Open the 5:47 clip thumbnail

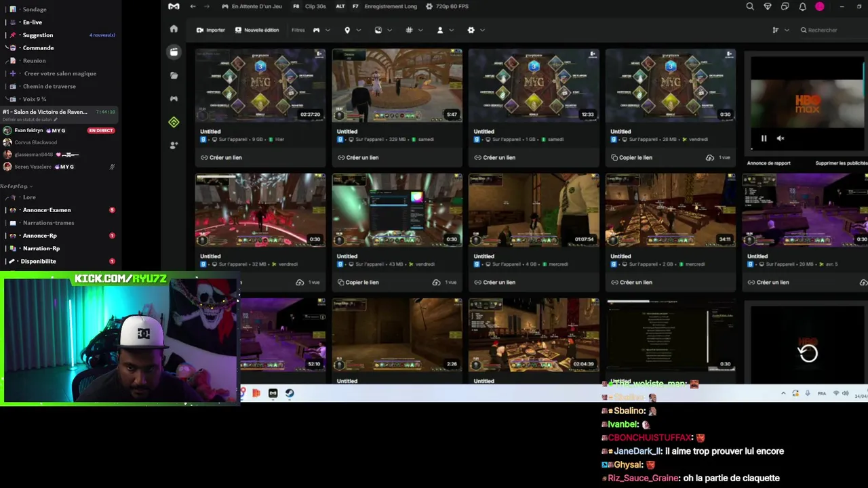click(397, 85)
